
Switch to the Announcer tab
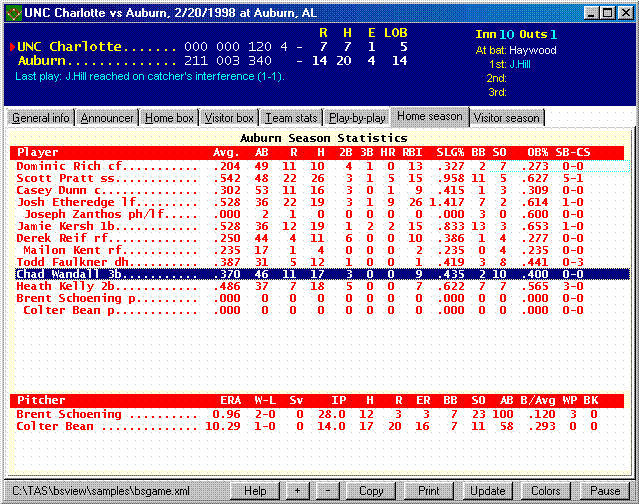107,118
